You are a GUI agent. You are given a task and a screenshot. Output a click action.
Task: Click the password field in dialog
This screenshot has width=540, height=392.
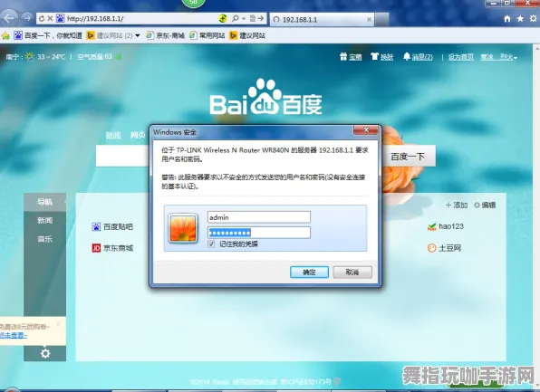pos(259,233)
